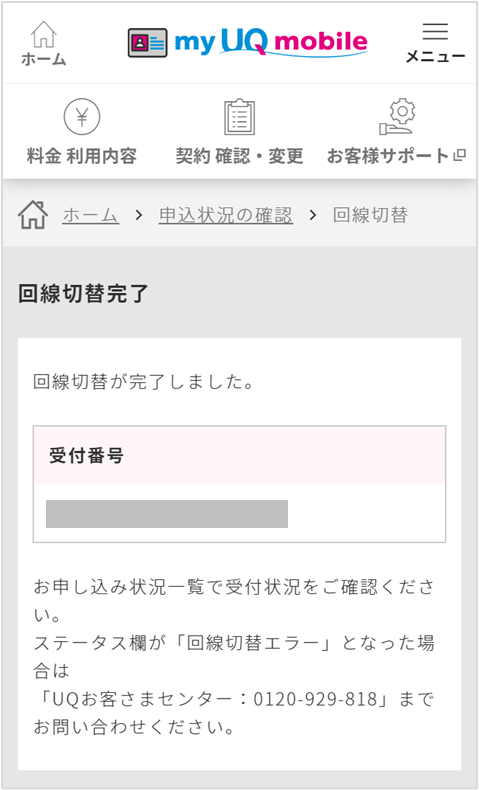Tap the ホーム house icon in header
This screenshot has width=479, height=790.
[43, 34]
